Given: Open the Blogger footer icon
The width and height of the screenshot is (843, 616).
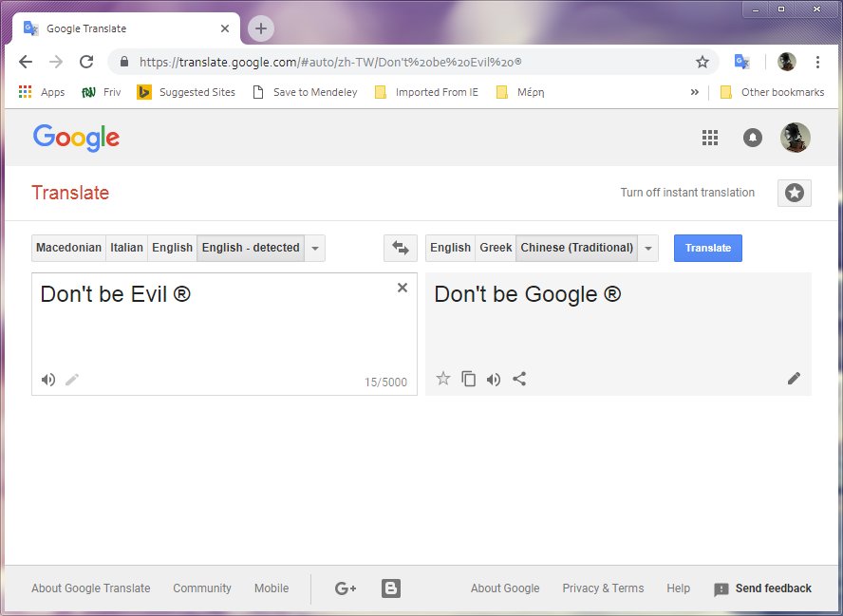Looking at the screenshot, I should [x=391, y=588].
